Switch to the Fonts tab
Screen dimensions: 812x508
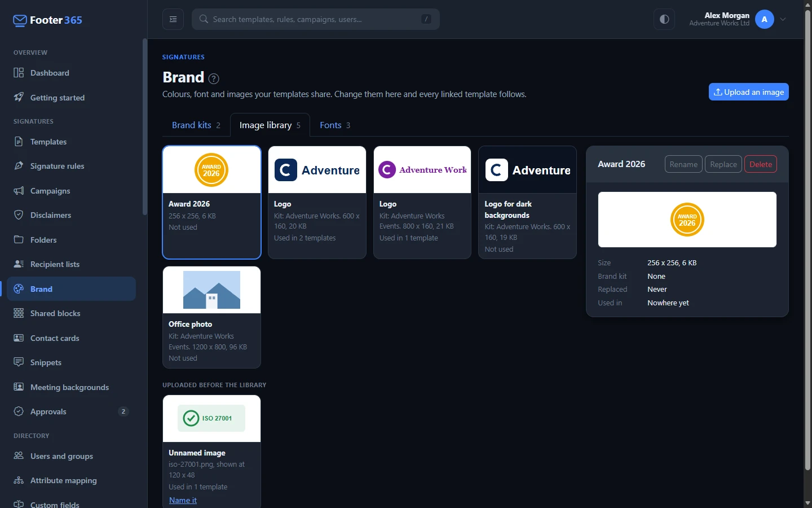pos(335,125)
